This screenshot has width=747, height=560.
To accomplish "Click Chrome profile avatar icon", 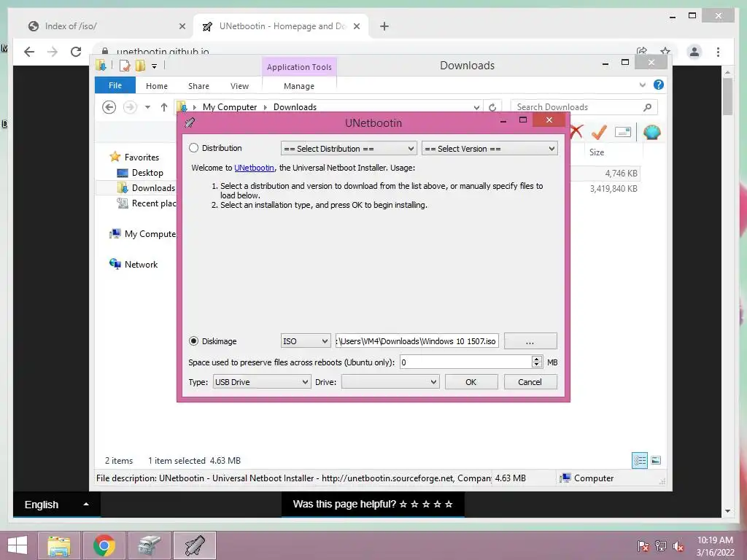I will coord(694,52).
